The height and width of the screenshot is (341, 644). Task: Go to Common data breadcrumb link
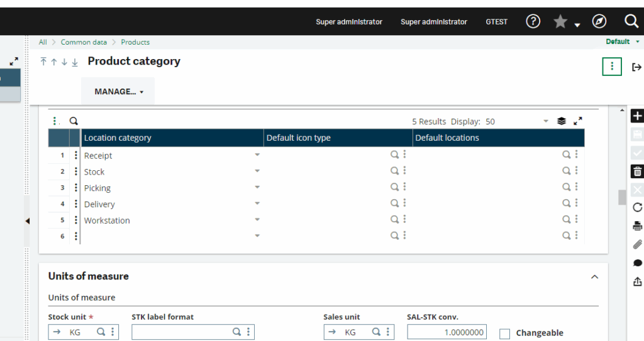coord(84,42)
